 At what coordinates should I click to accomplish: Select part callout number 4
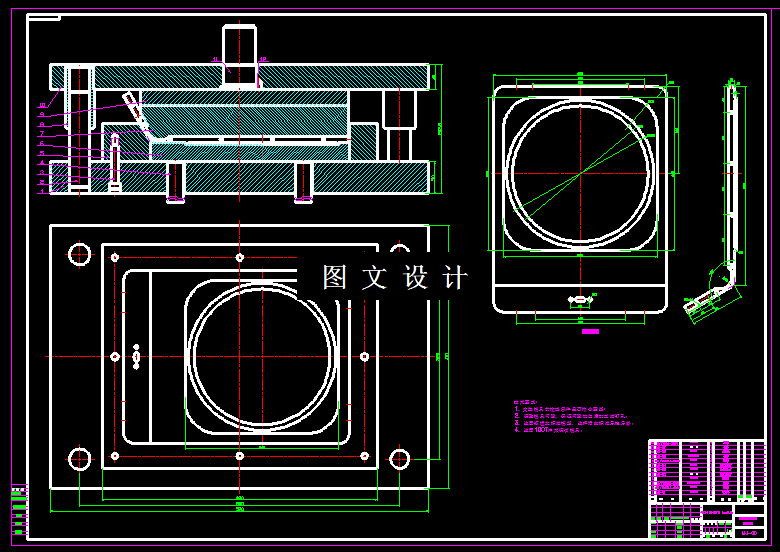pos(42,163)
